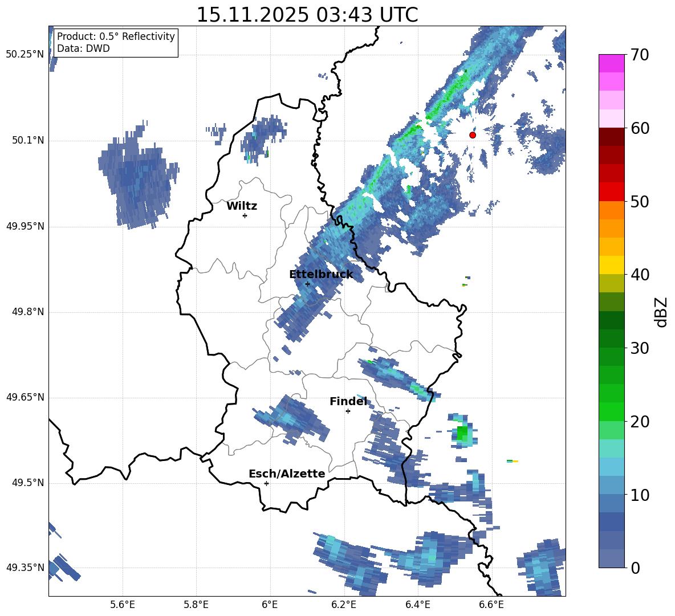Click the 30 colorbar tick label
The image size is (675, 616).
click(639, 348)
